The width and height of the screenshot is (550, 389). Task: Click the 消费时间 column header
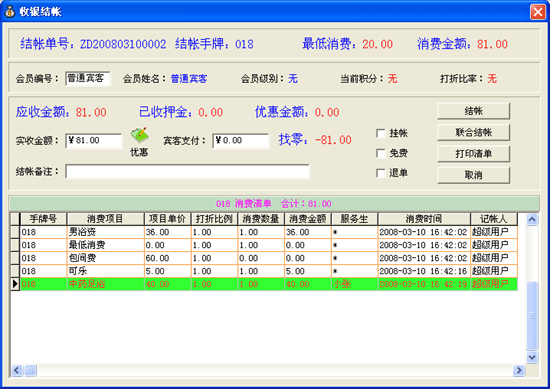pyautogui.click(x=424, y=219)
